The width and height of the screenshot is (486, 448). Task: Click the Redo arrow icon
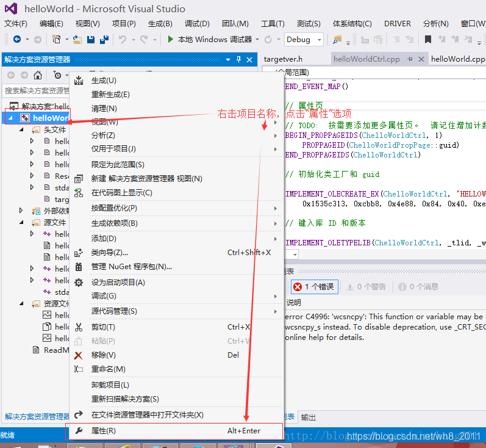click(143, 40)
